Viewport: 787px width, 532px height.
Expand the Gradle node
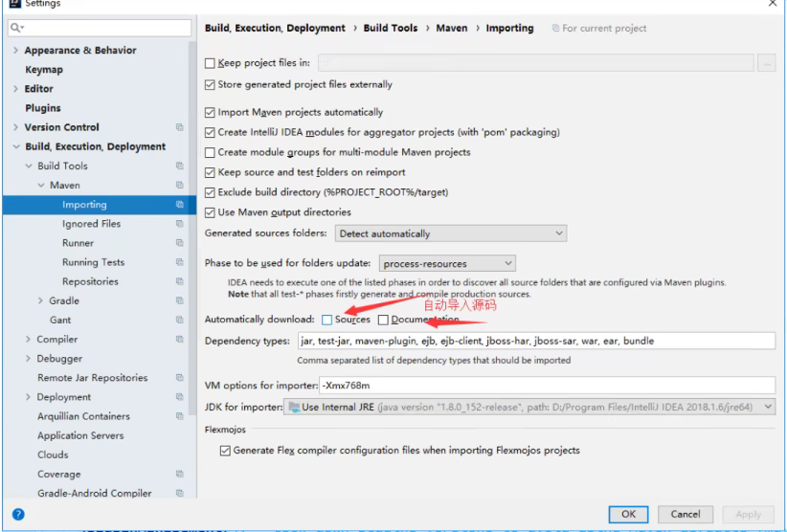click(x=40, y=300)
